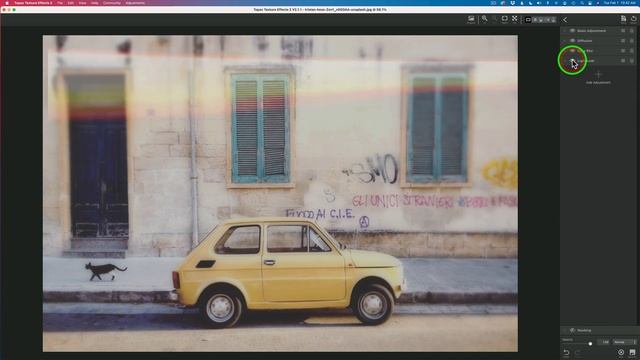The image size is (640, 360).
Task: Click the 100% zoom crossed-arrows icon
Action: [515, 19]
